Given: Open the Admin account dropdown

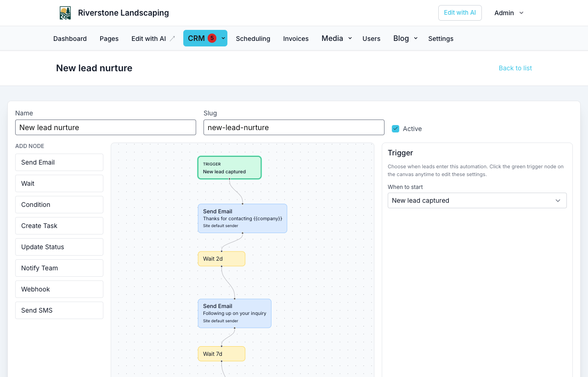Looking at the screenshot, I should (x=509, y=13).
